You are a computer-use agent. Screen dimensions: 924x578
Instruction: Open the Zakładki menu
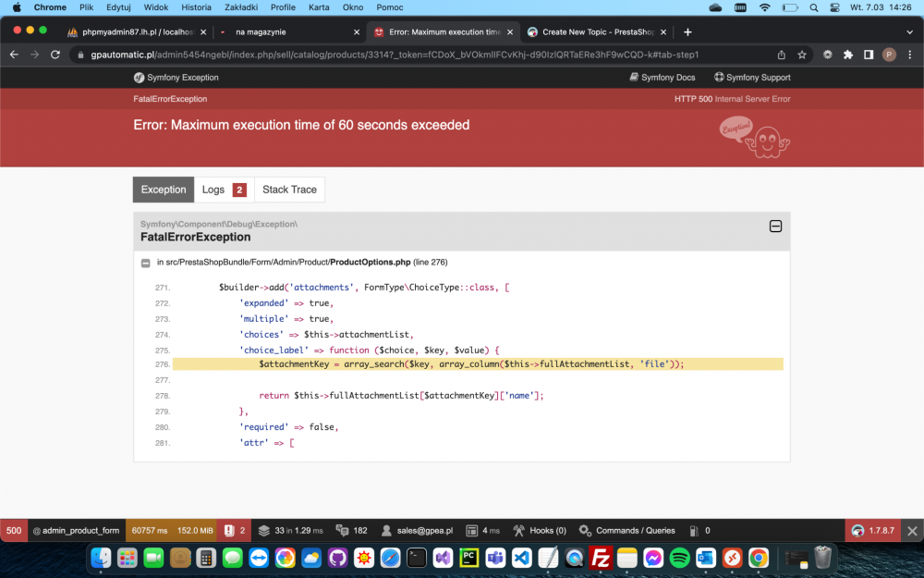pos(241,7)
